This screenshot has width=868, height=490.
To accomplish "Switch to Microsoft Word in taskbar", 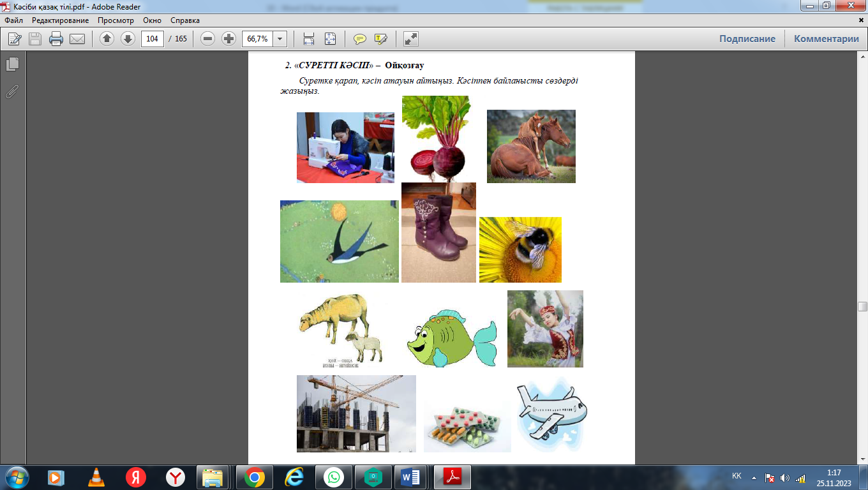I will [x=411, y=477].
